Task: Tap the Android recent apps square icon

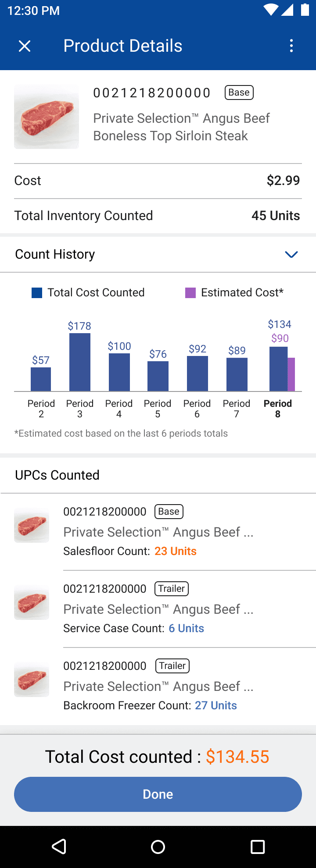Action: [258, 847]
